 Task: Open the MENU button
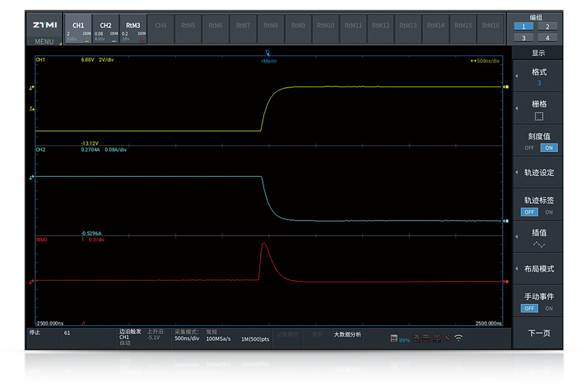click(x=45, y=42)
